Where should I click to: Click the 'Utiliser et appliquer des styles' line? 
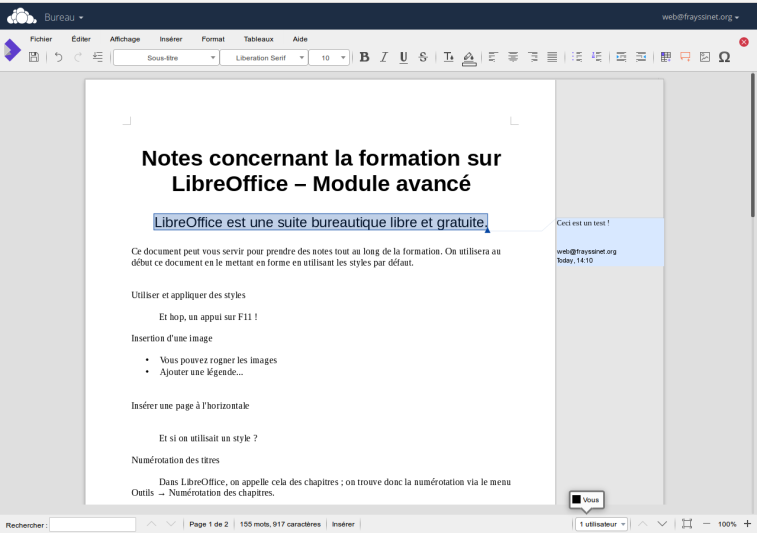pos(188,295)
